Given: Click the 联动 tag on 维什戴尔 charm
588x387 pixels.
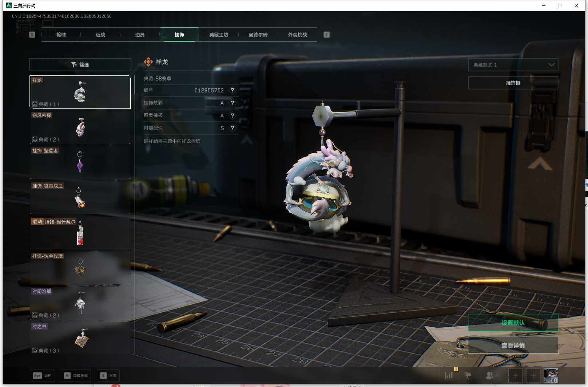Looking at the screenshot, I should 37,222.
